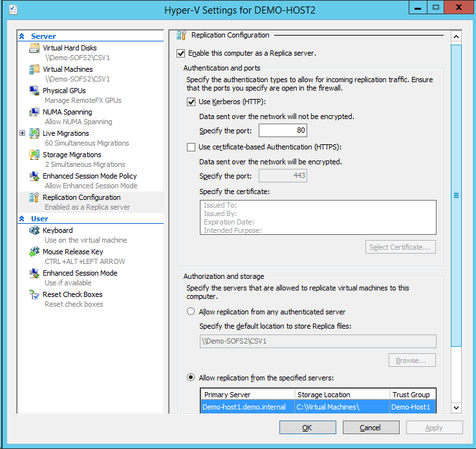Image resolution: width=476 pixels, height=449 pixels.
Task: Click '60 Simultaneous Migrations' text
Action: coord(87,143)
